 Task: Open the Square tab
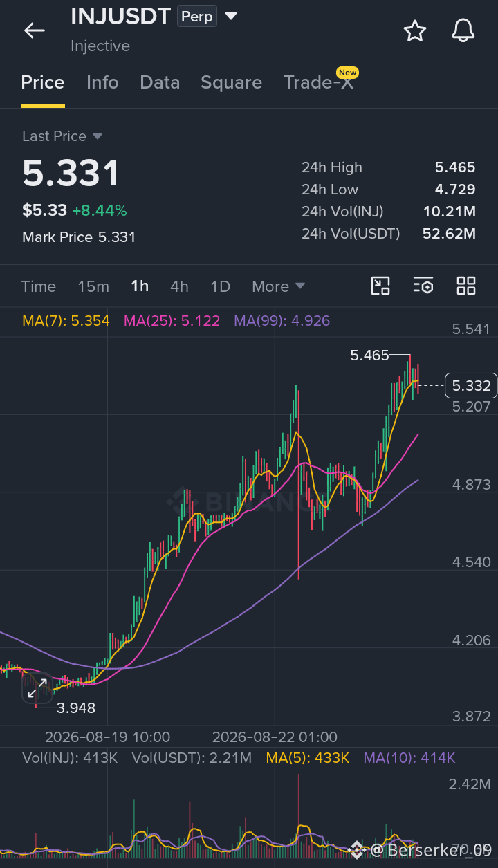point(231,82)
